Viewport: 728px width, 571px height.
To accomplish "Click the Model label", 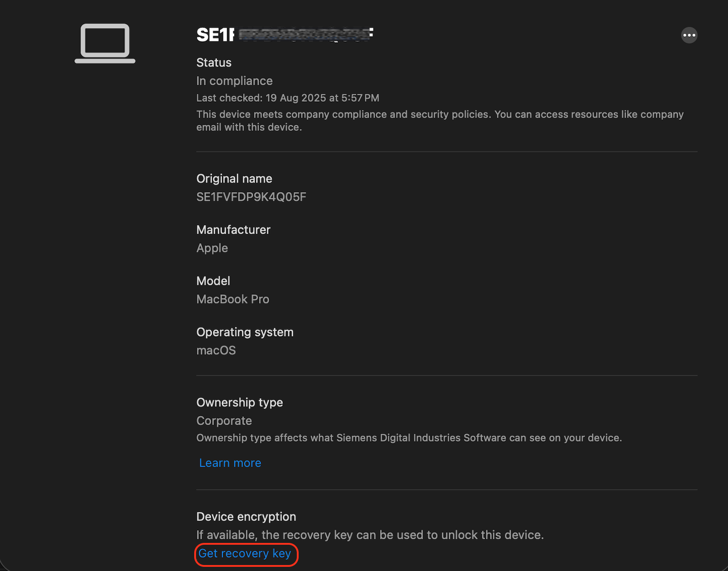I will [x=213, y=281].
